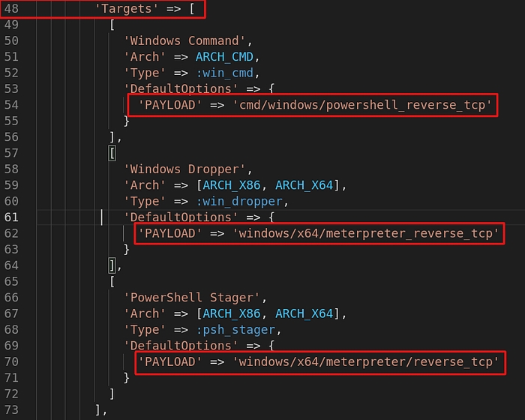Click ARCH_X64 on line 67
The image size is (525, 420).
coord(307,313)
